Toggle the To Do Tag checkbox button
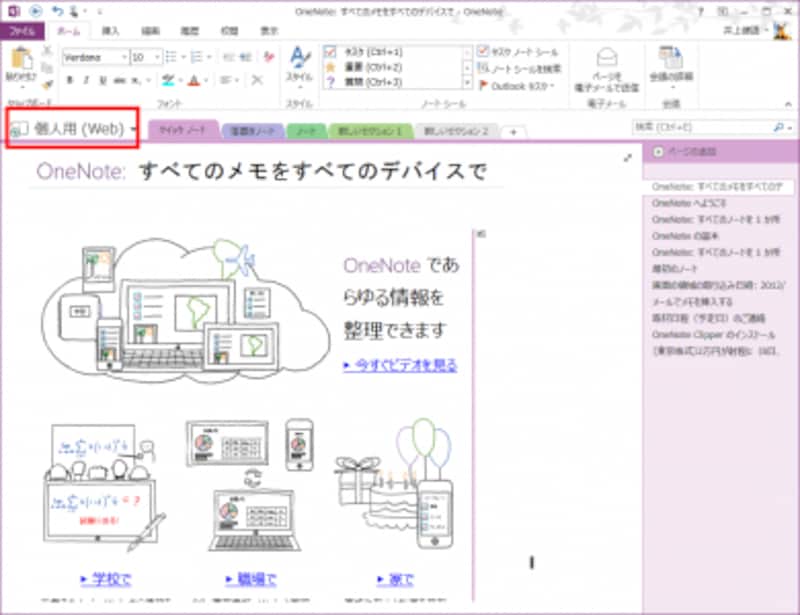800x615 pixels. coord(518,51)
